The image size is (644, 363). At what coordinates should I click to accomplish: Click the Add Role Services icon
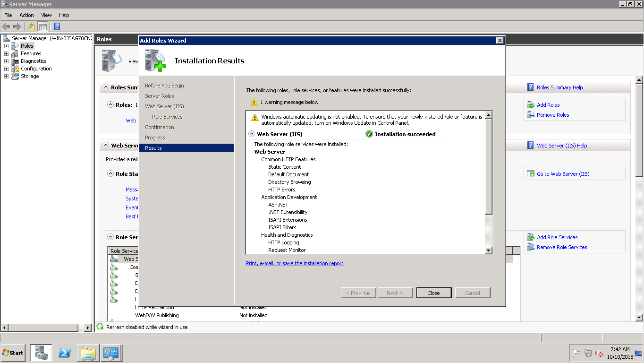coord(531,237)
